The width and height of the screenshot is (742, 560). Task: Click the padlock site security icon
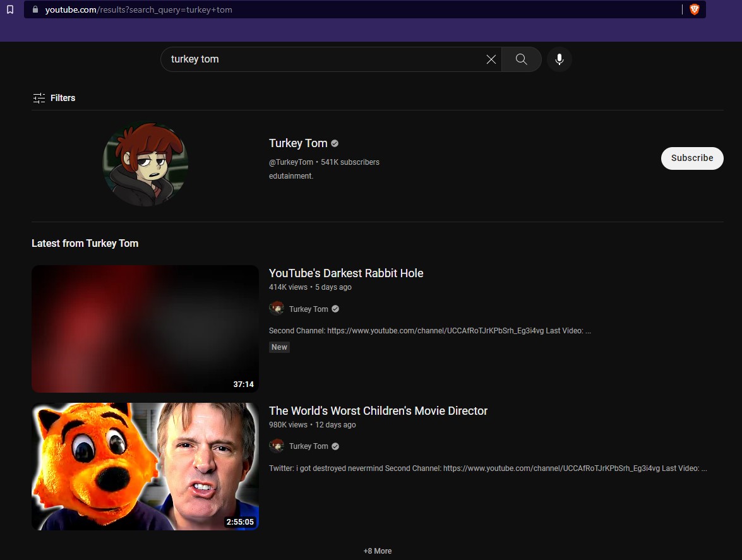point(34,9)
